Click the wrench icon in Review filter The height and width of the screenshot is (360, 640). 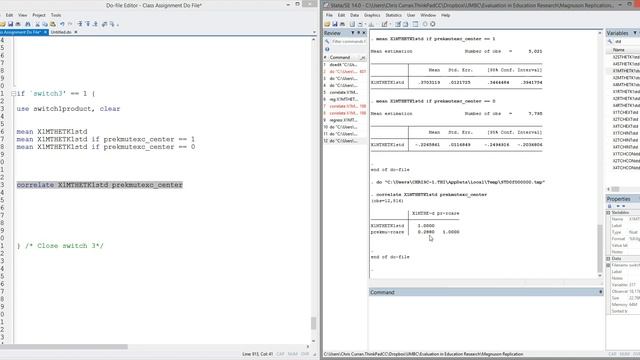327,42
